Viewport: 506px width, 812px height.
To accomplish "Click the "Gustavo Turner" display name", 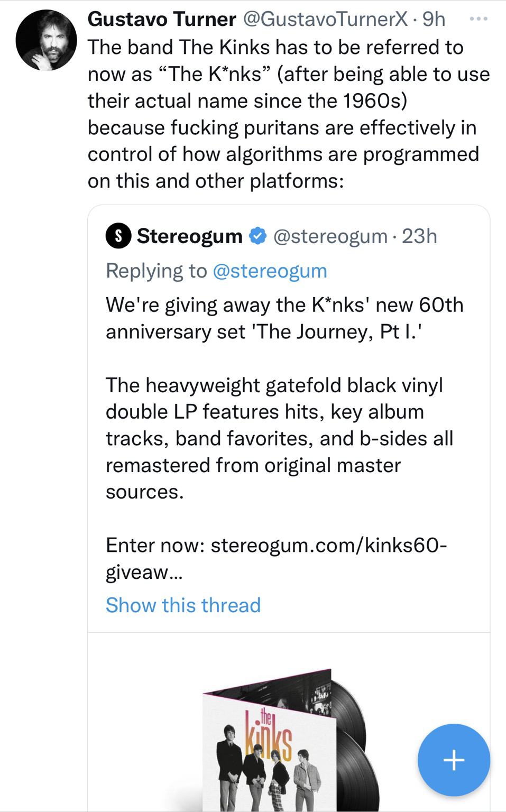I will (161, 20).
